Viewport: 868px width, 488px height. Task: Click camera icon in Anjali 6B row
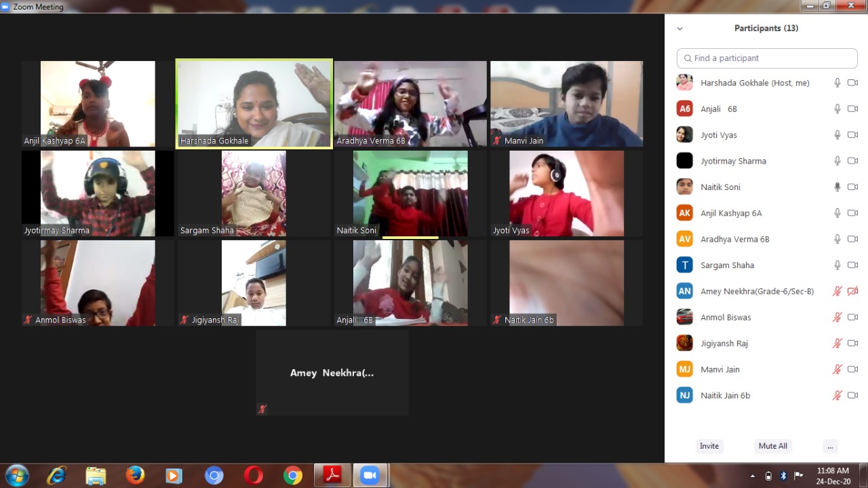click(x=853, y=109)
